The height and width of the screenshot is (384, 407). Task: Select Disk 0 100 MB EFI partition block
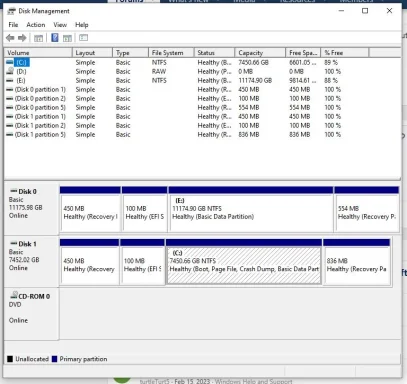[145, 209]
